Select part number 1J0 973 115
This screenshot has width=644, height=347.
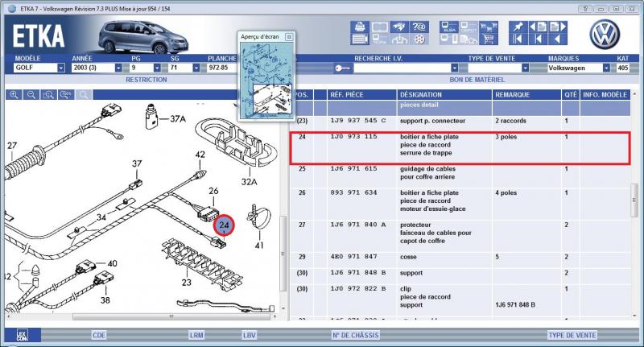[353, 136]
